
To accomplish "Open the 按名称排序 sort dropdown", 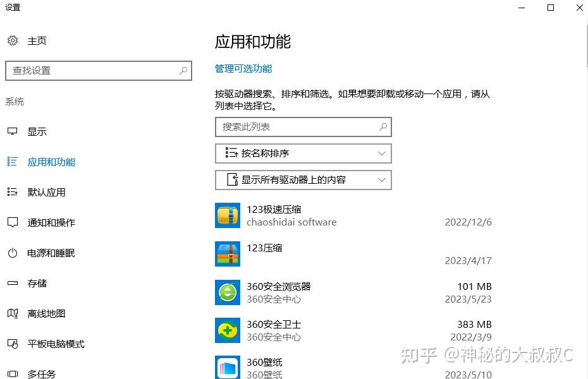I will pos(303,153).
